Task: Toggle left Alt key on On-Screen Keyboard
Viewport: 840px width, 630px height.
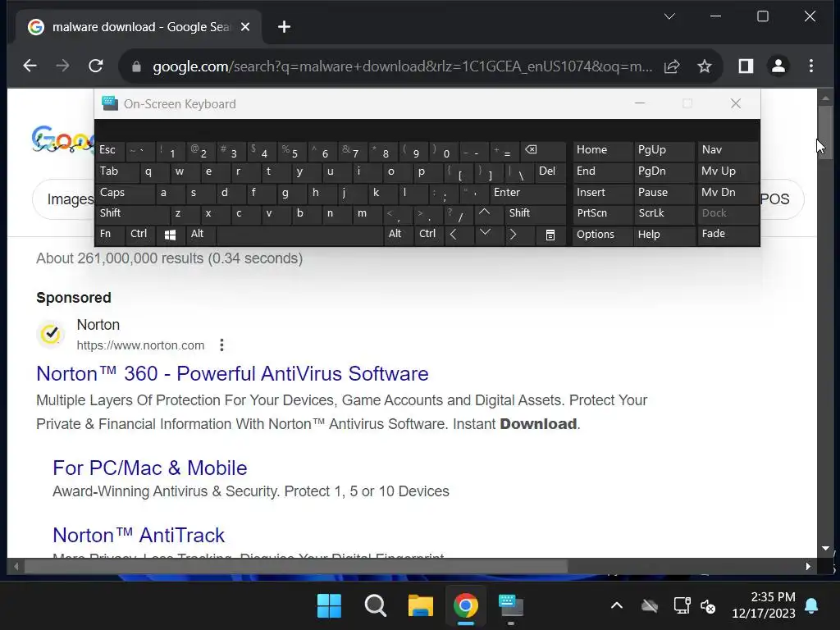Action: pyautogui.click(x=200, y=235)
